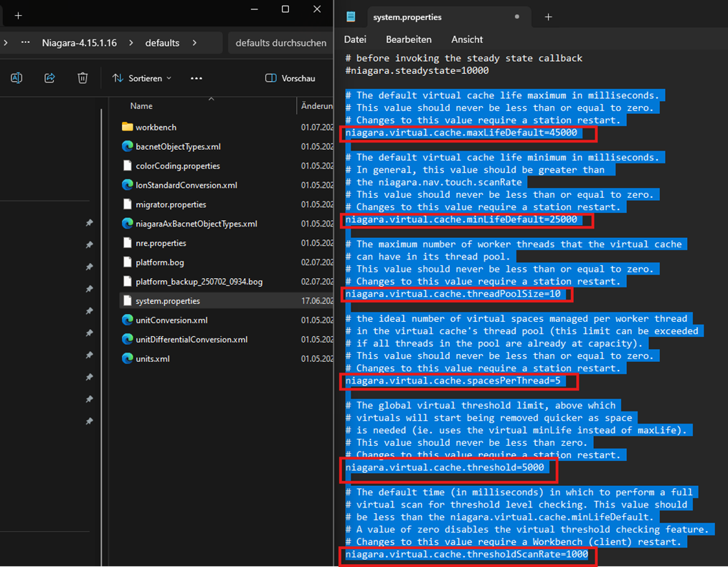Add a new Explorer tab
728x567 pixels.
point(18,16)
